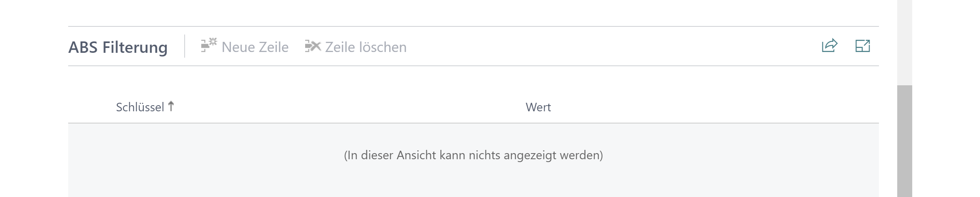Viewport: 980px width, 197px height.
Task: Open the share icon in ABS Filterung
Action: point(829,46)
